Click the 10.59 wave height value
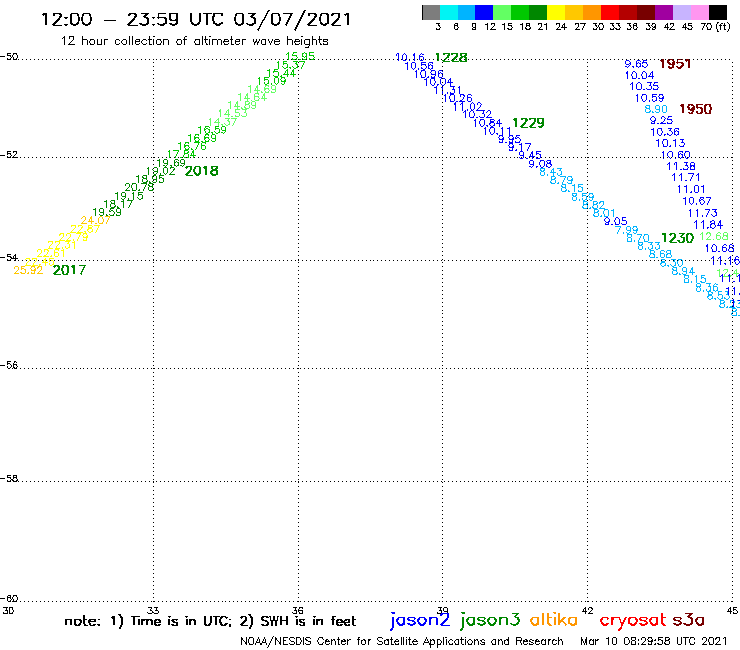The image size is (740, 650). (649, 98)
